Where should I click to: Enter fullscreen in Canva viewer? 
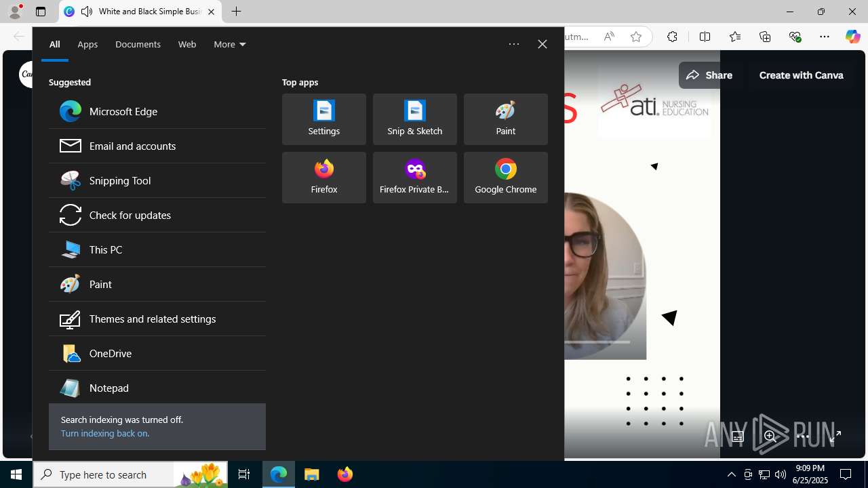[x=835, y=436]
